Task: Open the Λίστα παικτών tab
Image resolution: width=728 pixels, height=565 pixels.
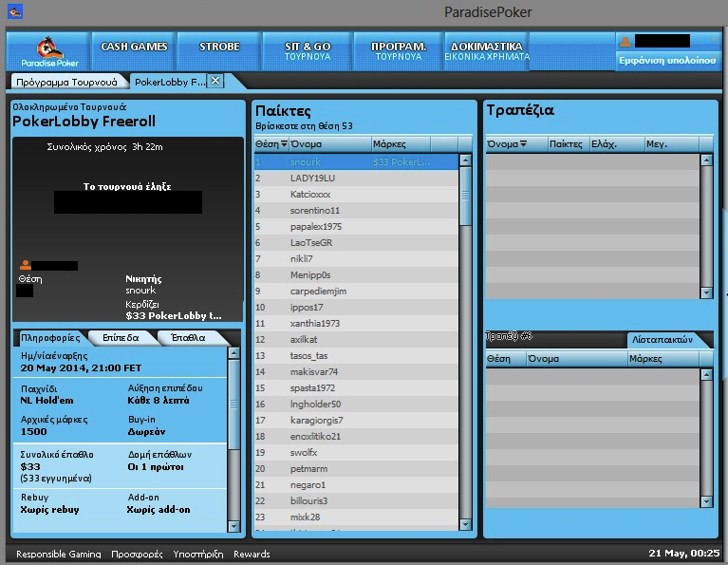Action: coord(663,340)
